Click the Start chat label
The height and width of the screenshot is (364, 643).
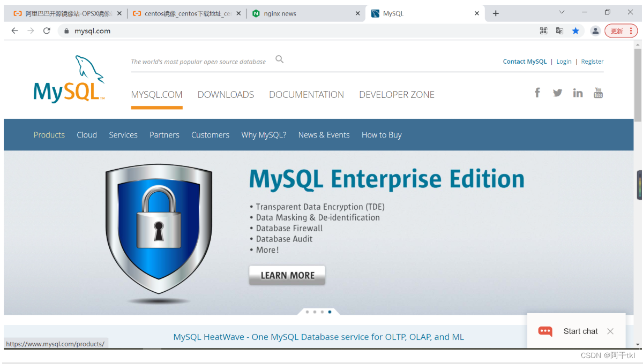click(x=580, y=331)
